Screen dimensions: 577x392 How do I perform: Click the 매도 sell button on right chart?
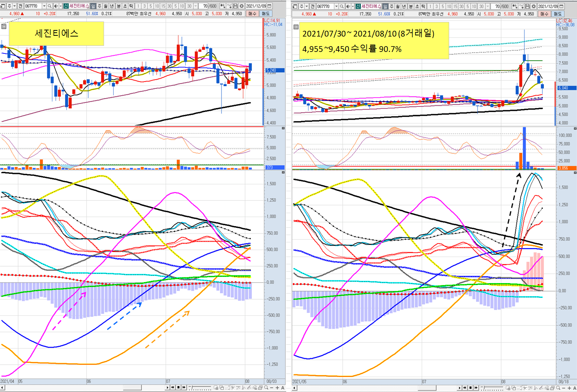[x=558, y=14]
